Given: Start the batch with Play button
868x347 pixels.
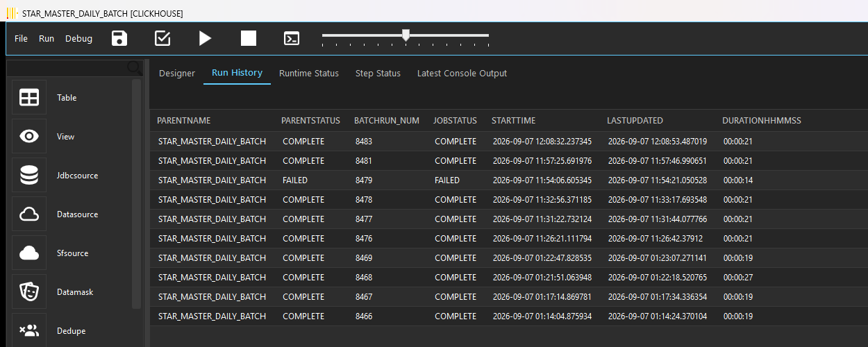Looking at the screenshot, I should coord(205,38).
